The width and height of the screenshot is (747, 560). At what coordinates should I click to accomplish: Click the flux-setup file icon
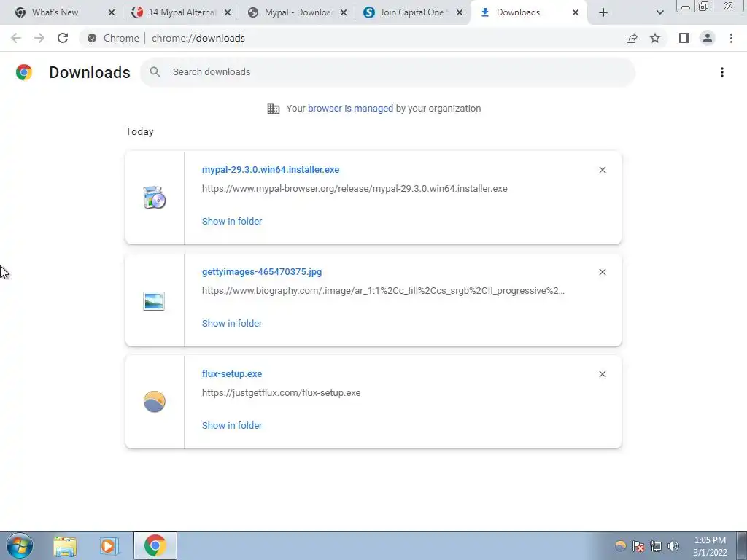click(x=155, y=402)
